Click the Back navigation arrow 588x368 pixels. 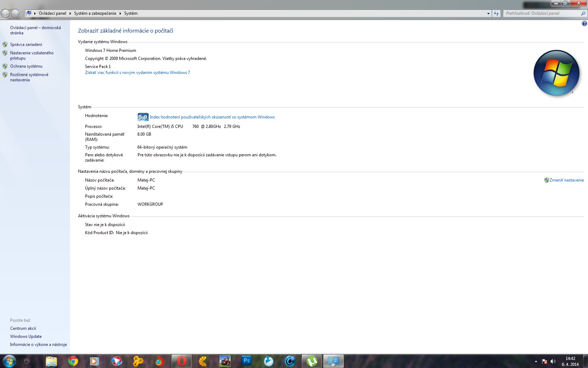coord(5,13)
